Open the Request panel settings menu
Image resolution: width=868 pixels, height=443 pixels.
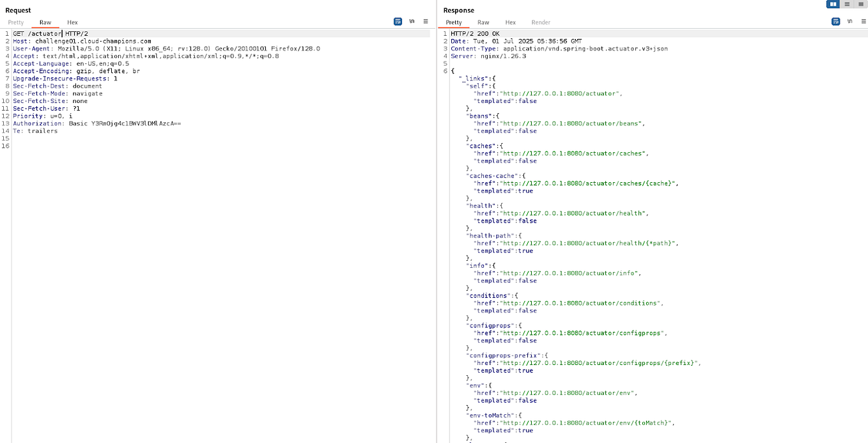(x=426, y=21)
